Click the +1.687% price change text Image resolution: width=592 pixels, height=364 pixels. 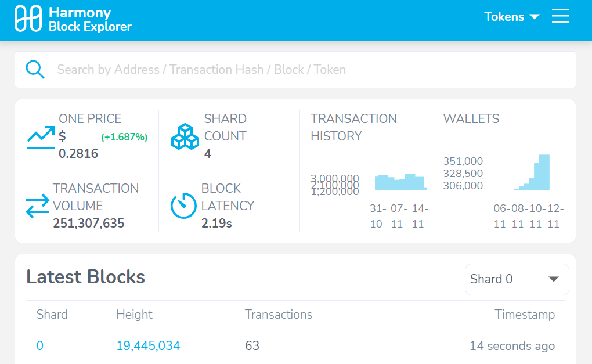pos(124,137)
